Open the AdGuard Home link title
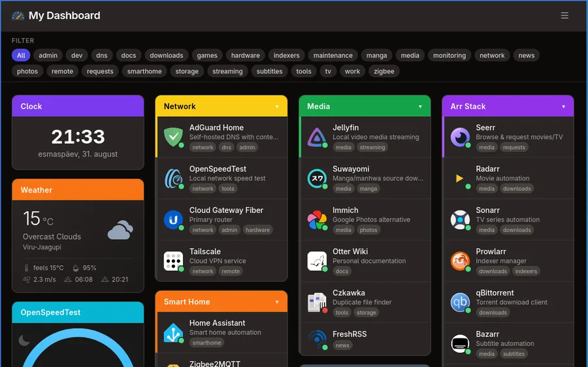This screenshot has height=367, width=588. click(216, 127)
